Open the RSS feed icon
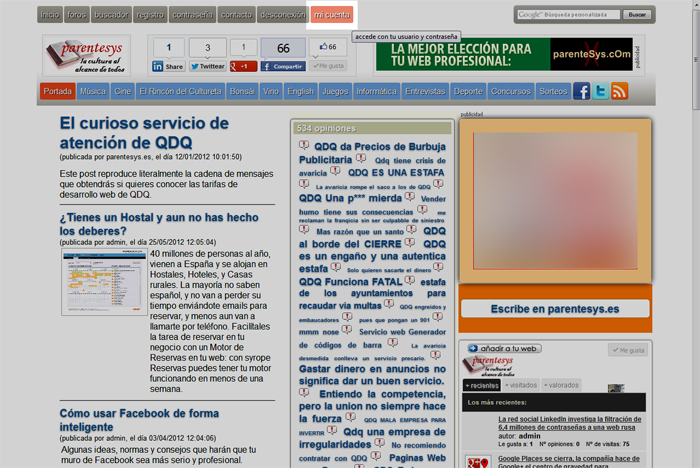 tap(620, 92)
